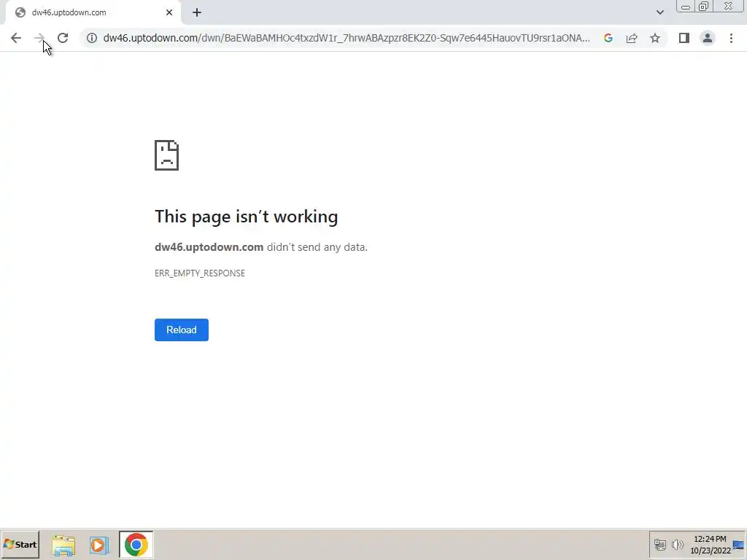The height and width of the screenshot is (560, 747).
Task: View site information icon in address bar
Action: coord(92,38)
